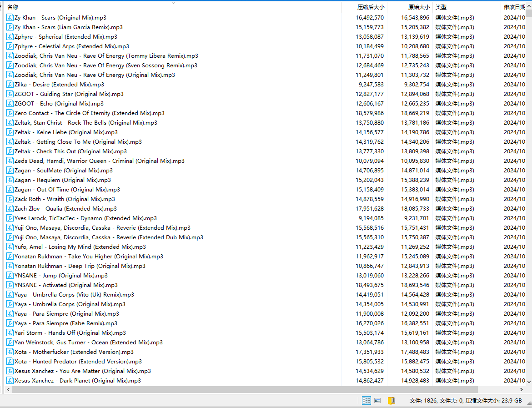Sort by 压缩后大小 column header
532x408 pixels.
(x=370, y=7)
